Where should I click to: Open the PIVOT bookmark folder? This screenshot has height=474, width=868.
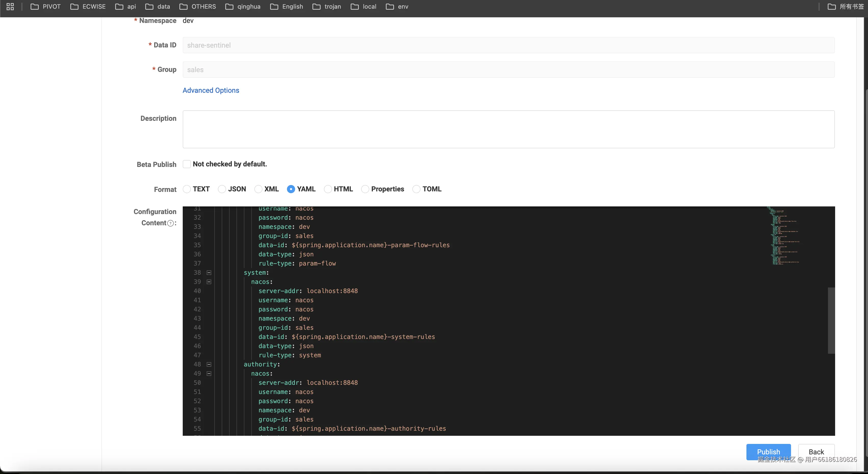coord(46,6)
